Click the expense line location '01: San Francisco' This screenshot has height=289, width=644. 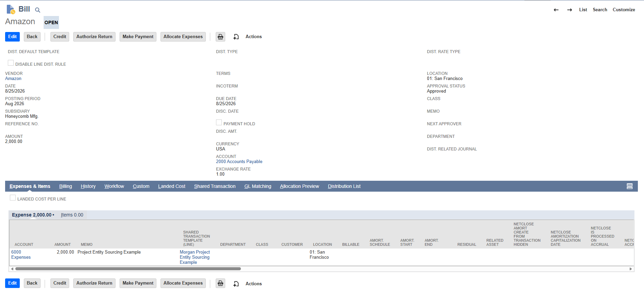[x=319, y=255]
